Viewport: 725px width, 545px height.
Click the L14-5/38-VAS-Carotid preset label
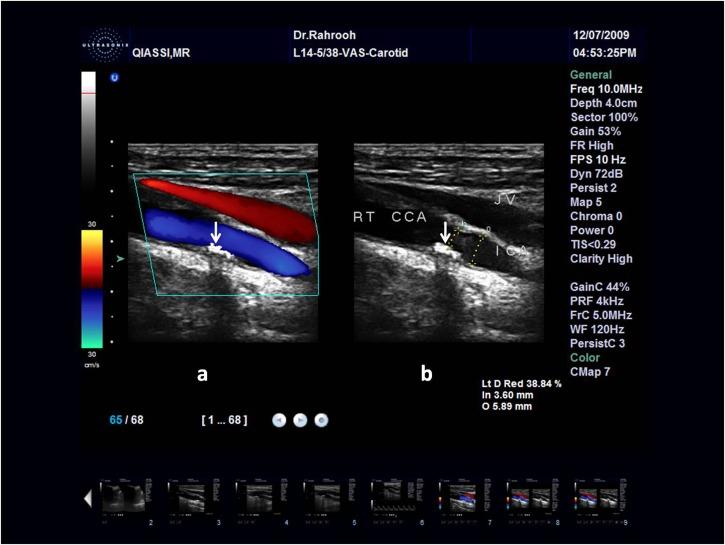tap(360, 52)
